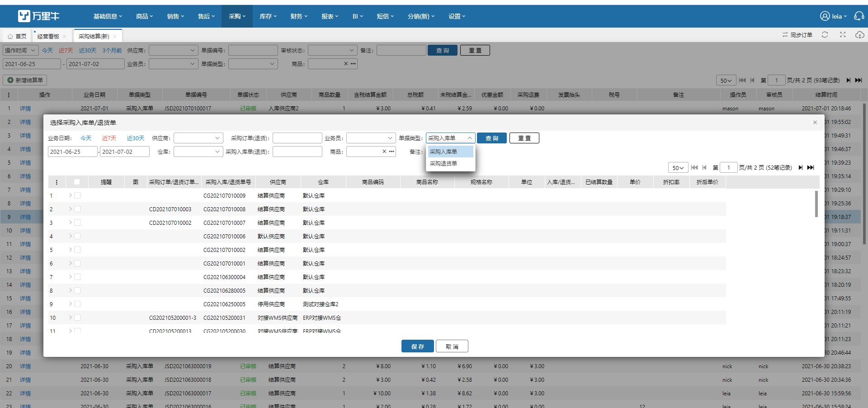Check row 5 CG202107010002 checkbox
This screenshot has width=868, height=408.
[77, 250]
